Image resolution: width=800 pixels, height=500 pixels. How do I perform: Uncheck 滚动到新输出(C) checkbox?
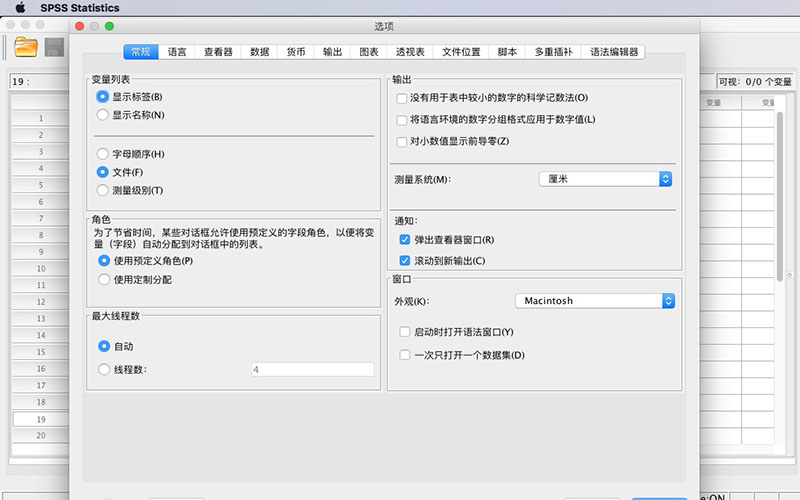click(x=405, y=261)
